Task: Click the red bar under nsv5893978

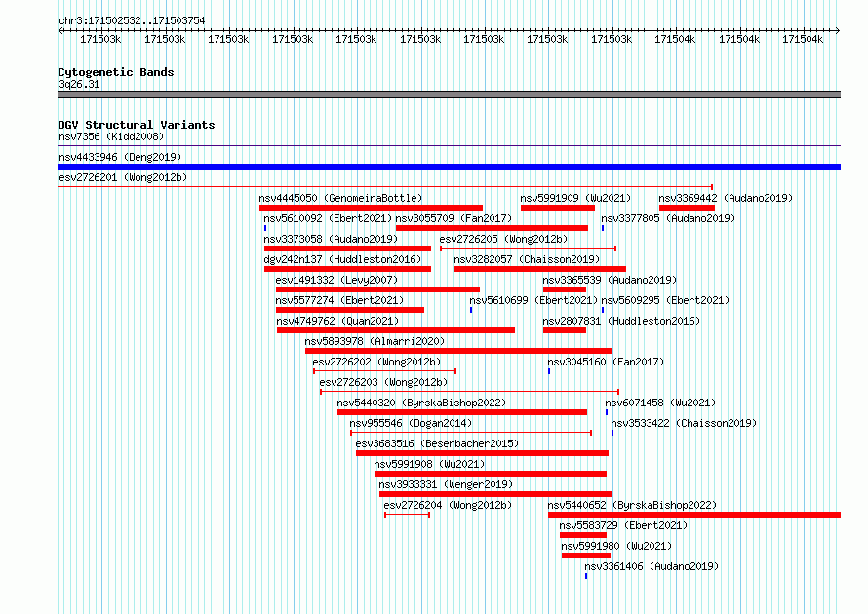Action: click(x=458, y=351)
